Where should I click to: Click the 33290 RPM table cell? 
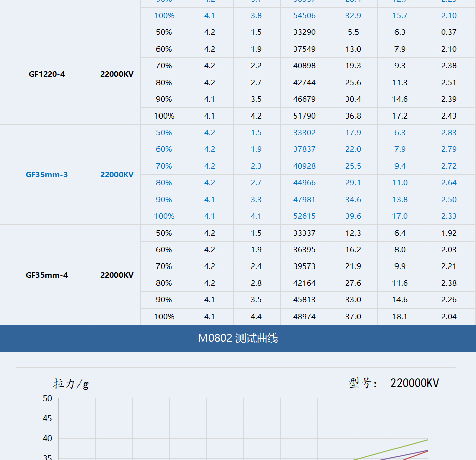click(304, 32)
